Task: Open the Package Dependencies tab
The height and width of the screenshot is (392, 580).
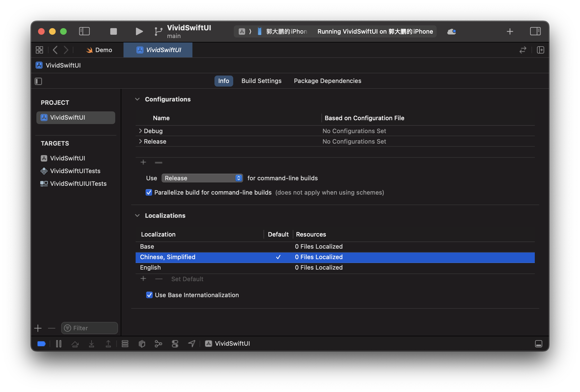Action: coord(327,81)
